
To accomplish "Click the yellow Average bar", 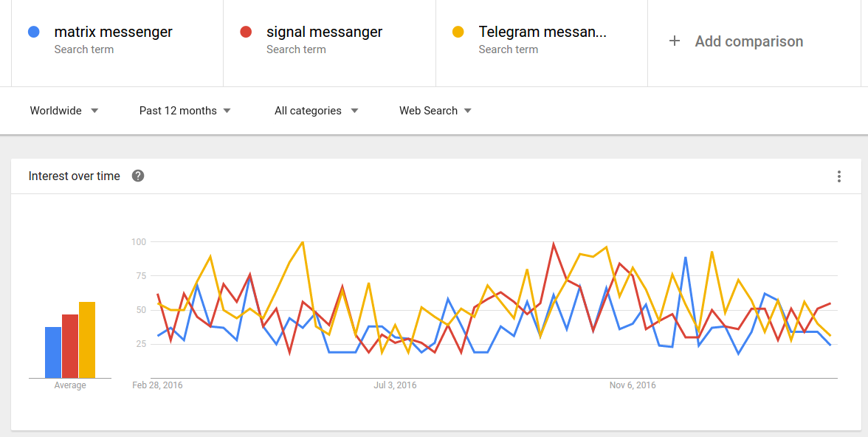I will [87, 340].
